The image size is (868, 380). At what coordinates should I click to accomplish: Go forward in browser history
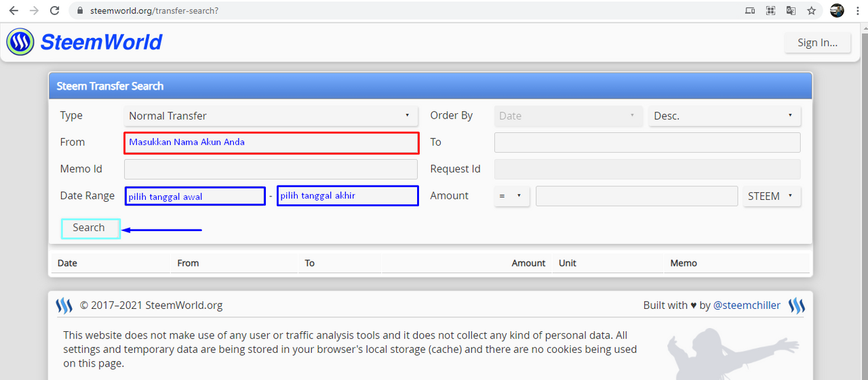pyautogui.click(x=34, y=11)
